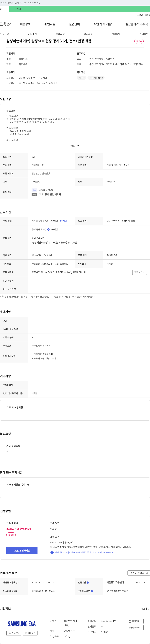150x644 pixels.
Task: Open 출산휴가·육아휴직 main menu
Action: point(136,24)
